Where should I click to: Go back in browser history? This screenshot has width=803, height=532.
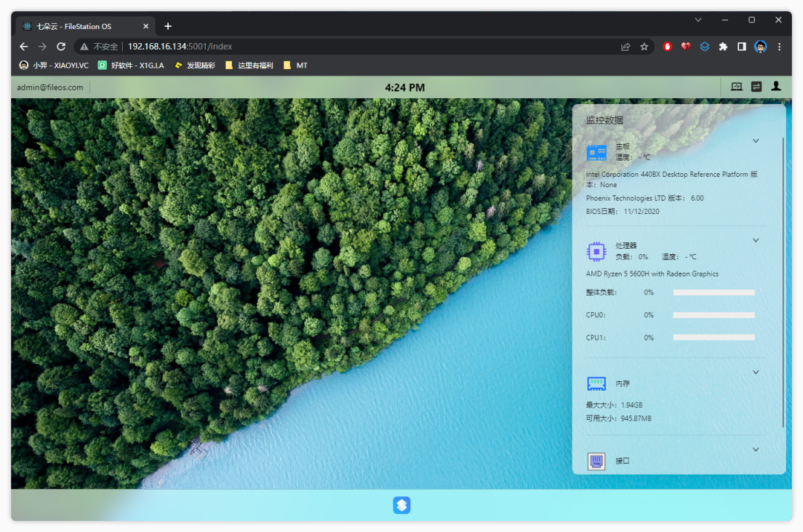coord(24,47)
